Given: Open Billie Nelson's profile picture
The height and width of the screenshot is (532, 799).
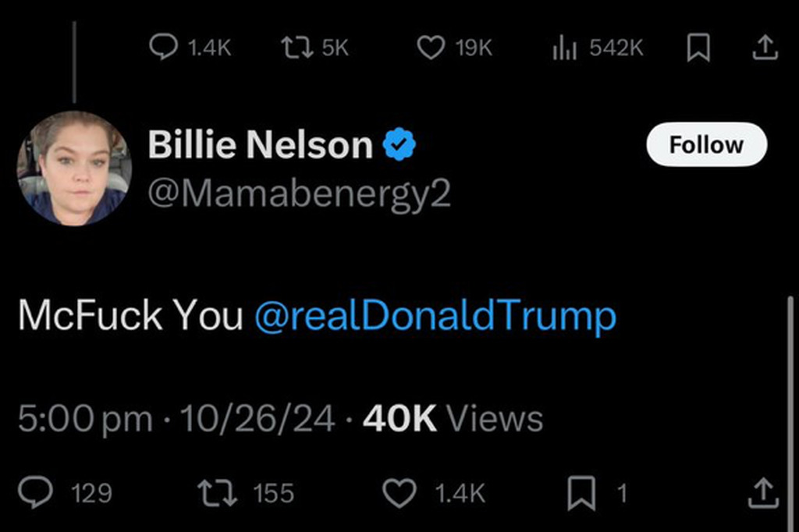Looking at the screenshot, I should [74, 168].
